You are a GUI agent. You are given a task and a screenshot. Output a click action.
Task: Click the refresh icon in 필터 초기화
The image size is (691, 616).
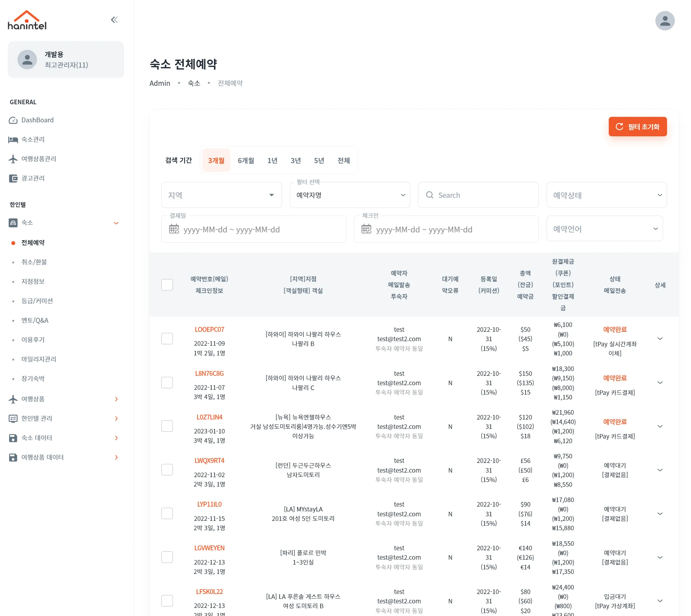point(619,127)
